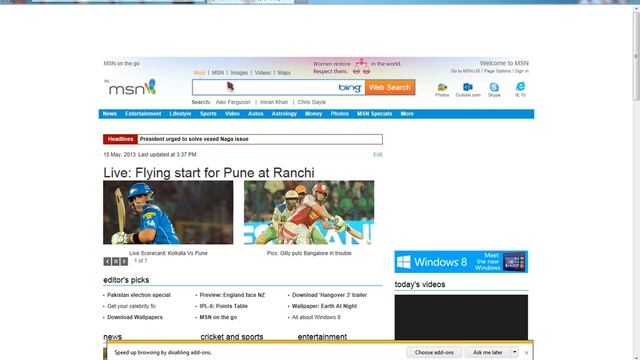This screenshot has width=640, height=360.
Task: Open Gilly Bangalore match thumbnail
Action: click(309, 213)
